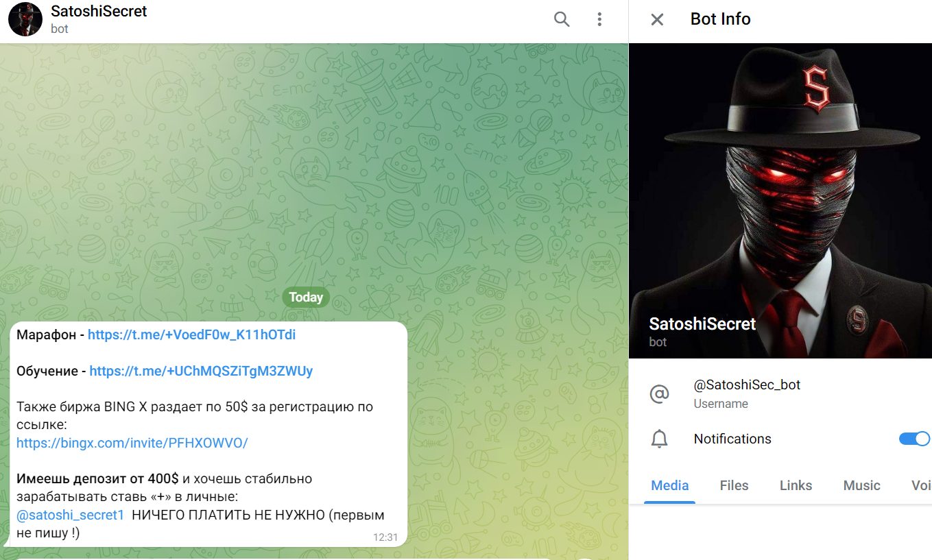
Task: Open the partially visible Voice tab
Action: pyautogui.click(x=921, y=485)
